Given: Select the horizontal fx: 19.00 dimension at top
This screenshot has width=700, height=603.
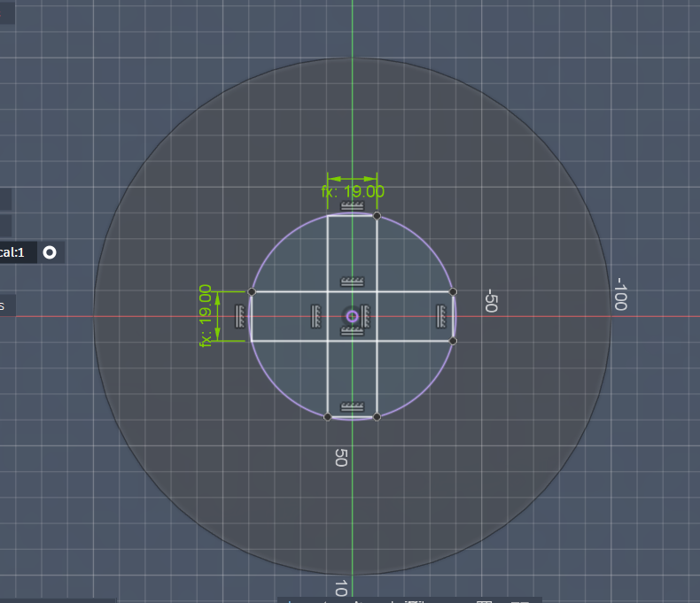Looking at the screenshot, I should pos(353,191).
